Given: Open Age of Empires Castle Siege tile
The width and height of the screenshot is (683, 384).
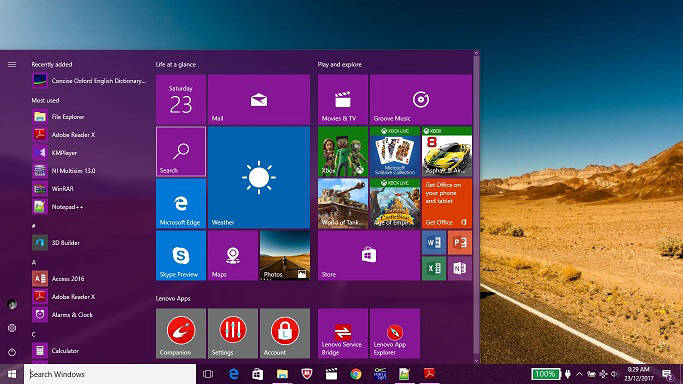Looking at the screenshot, I should coord(395,203).
